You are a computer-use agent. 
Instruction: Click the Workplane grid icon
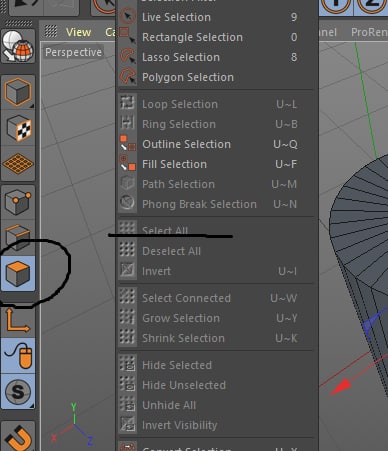18,163
